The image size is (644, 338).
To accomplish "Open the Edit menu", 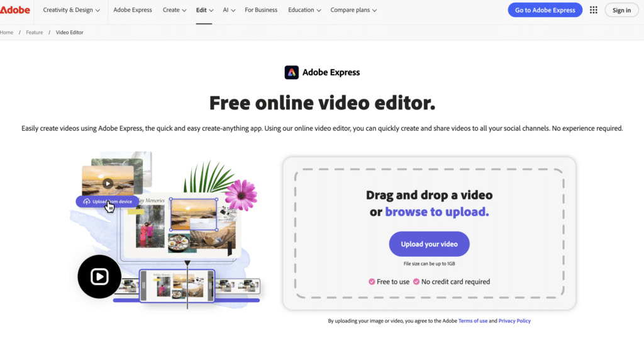I will tap(204, 10).
